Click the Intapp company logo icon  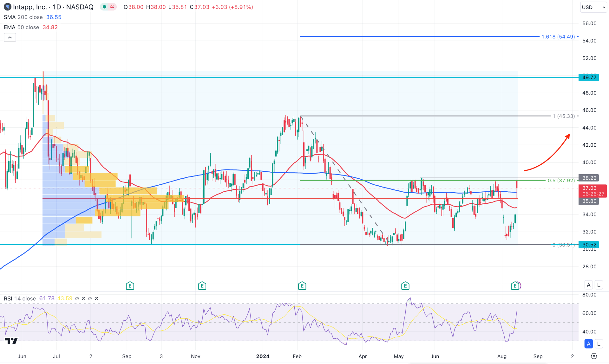[7, 7]
